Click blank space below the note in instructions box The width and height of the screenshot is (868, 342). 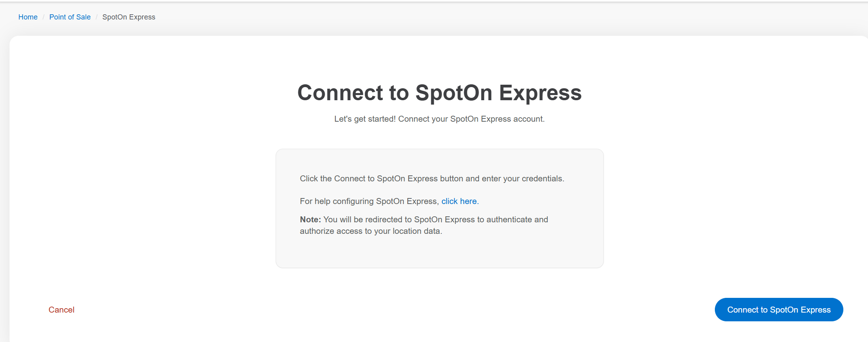(x=439, y=252)
